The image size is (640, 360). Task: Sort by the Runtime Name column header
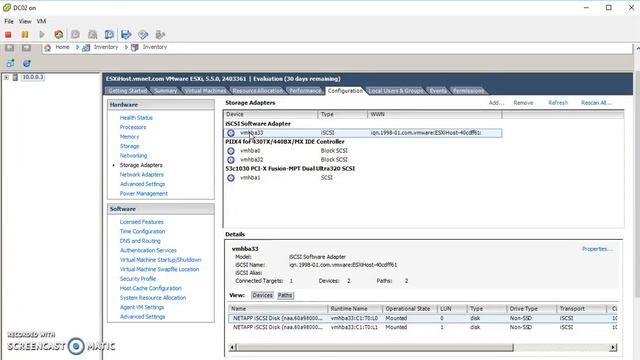point(355,309)
